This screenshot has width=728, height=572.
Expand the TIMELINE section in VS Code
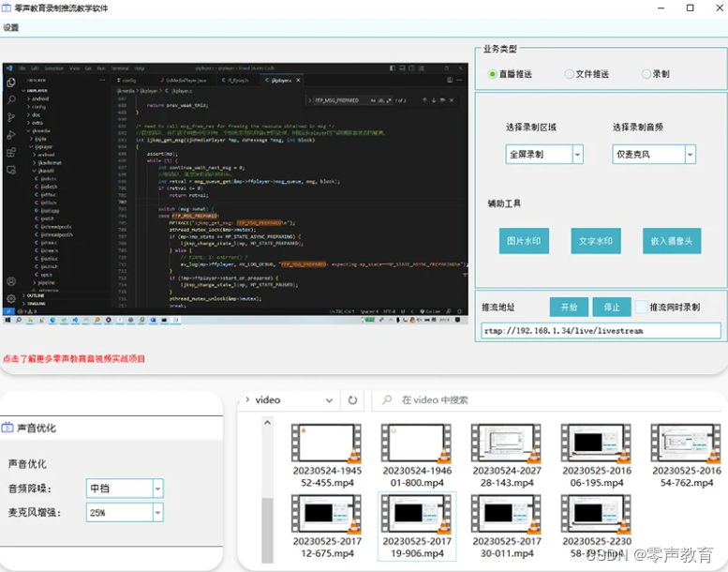[34, 304]
